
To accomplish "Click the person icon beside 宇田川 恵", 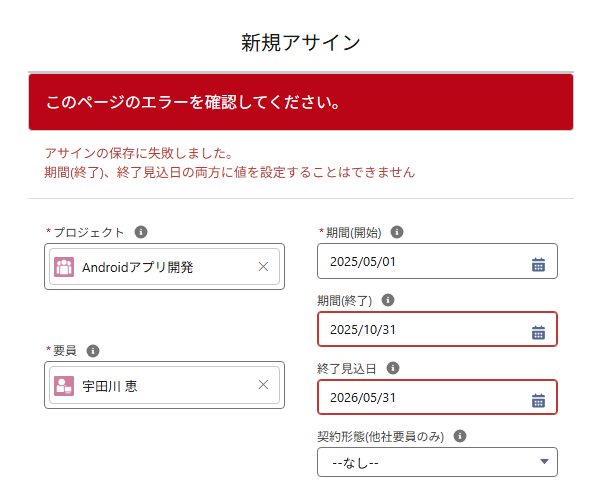I will click(64, 385).
